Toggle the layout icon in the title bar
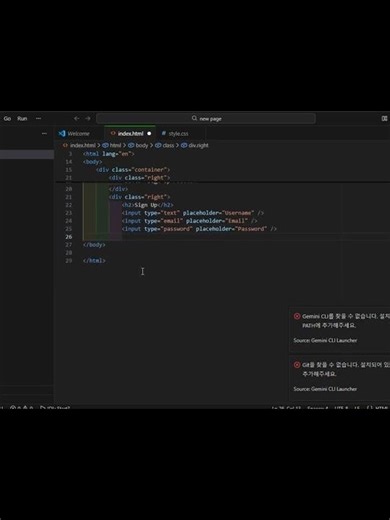390x520 pixels. point(384,119)
